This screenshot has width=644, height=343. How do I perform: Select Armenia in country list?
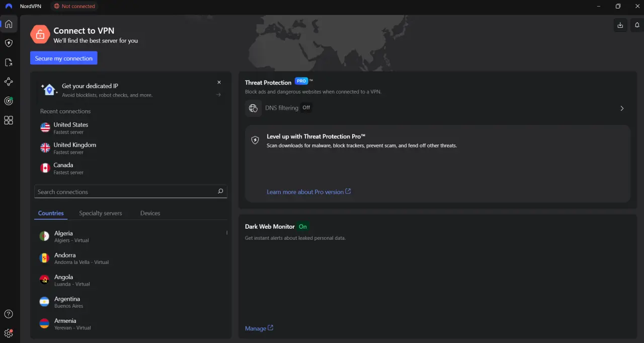click(x=130, y=323)
